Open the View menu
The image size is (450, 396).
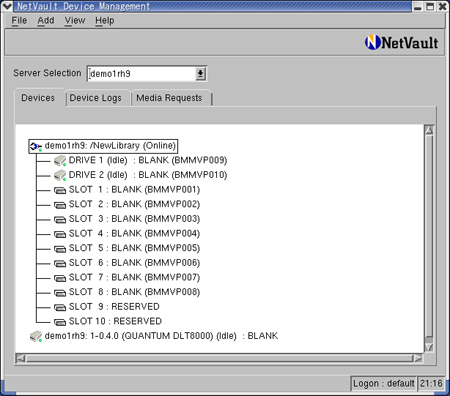coord(75,21)
